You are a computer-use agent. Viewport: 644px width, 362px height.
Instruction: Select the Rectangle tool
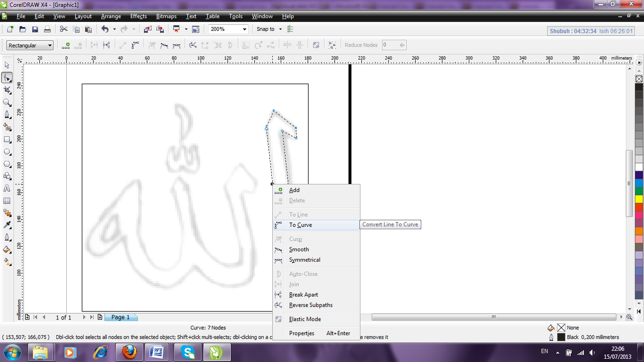click(x=6, y=139)
